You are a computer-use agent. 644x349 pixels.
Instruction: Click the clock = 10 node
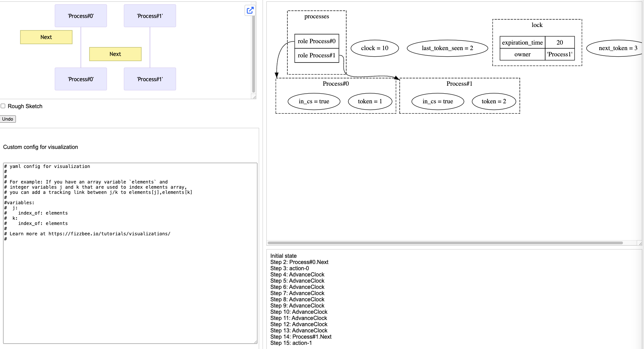point(375,48)
